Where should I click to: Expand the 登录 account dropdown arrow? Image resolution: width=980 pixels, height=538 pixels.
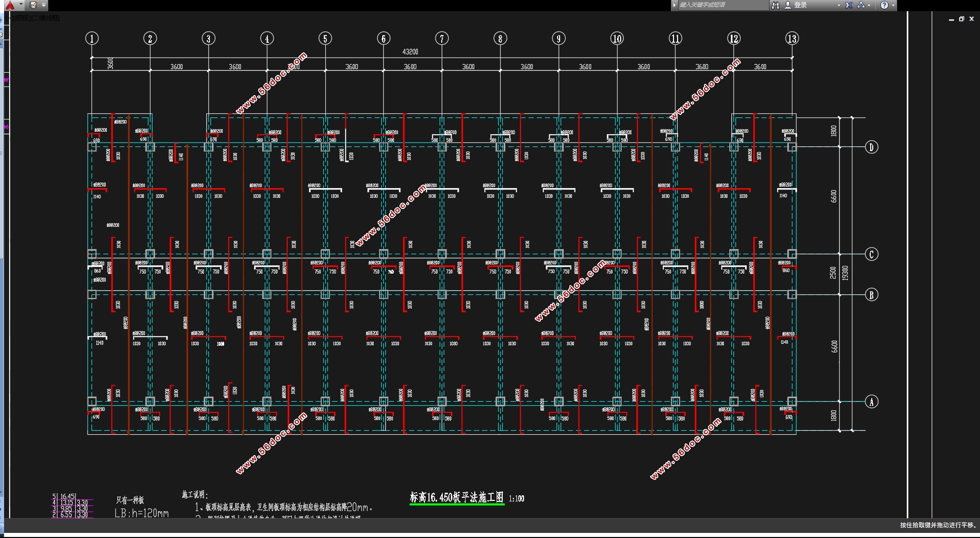click(839, 5)
